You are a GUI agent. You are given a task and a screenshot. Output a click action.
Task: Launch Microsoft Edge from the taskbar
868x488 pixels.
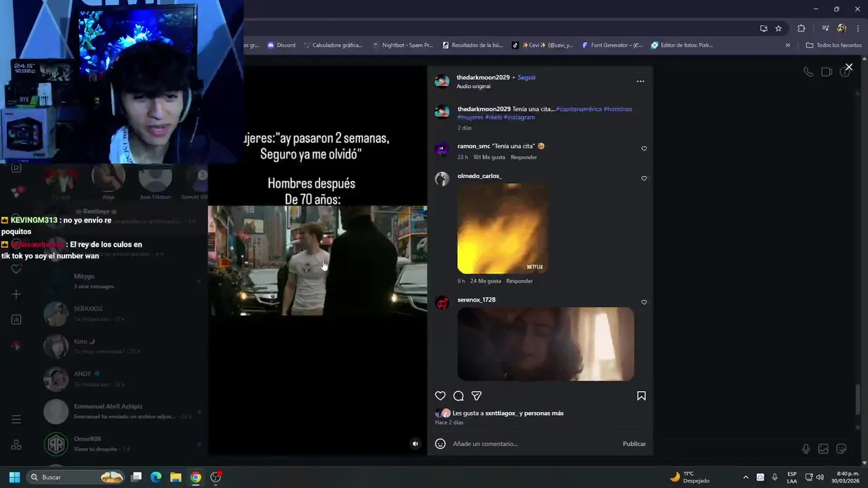156,477
